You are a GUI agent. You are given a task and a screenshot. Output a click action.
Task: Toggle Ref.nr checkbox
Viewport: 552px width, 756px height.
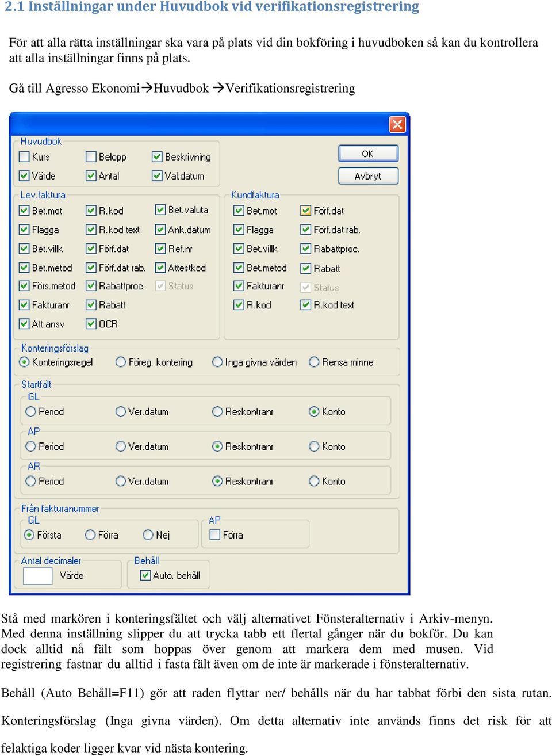point(160,249)
